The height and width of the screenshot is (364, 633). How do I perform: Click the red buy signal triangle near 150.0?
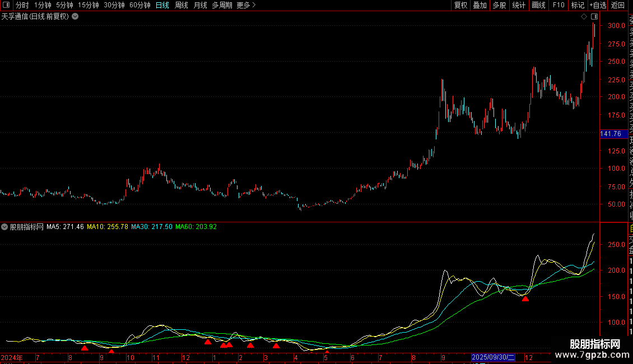coord(525,299)
